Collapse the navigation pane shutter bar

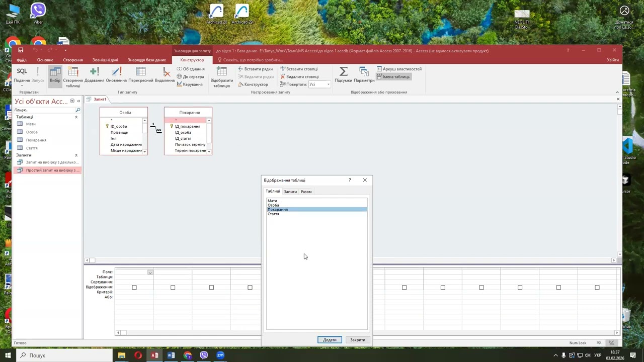click(x=78, y=101)
